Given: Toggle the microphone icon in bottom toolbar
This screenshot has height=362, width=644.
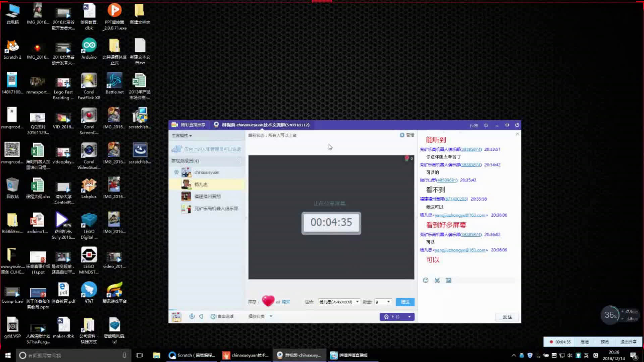Looking at the screenshot, I should click(192, 316).
